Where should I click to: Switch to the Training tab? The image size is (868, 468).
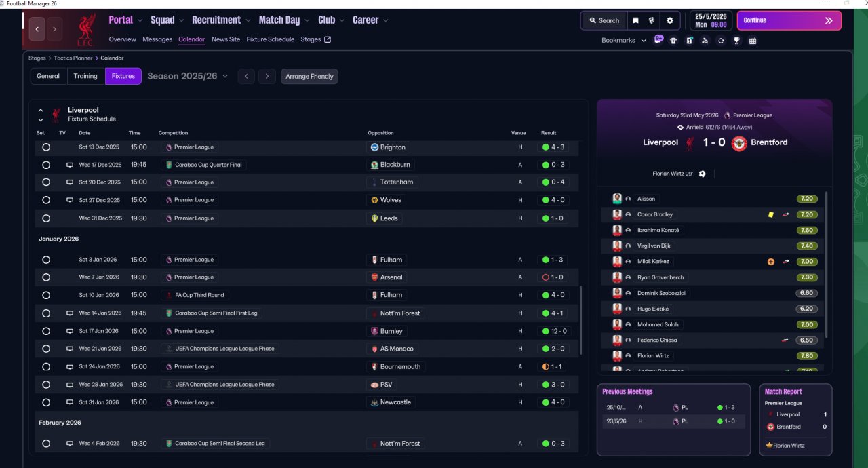pyautogui.click(x=85, y=76)
